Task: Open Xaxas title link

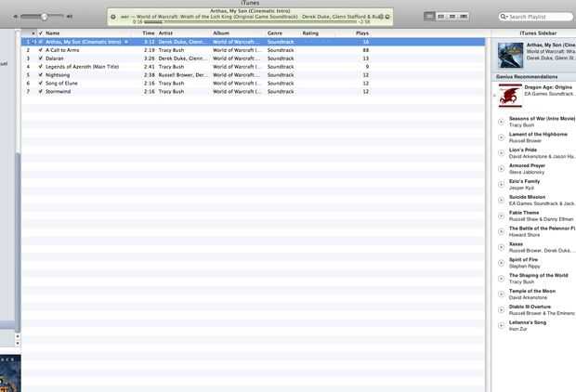Action: (x=516, y=244)
